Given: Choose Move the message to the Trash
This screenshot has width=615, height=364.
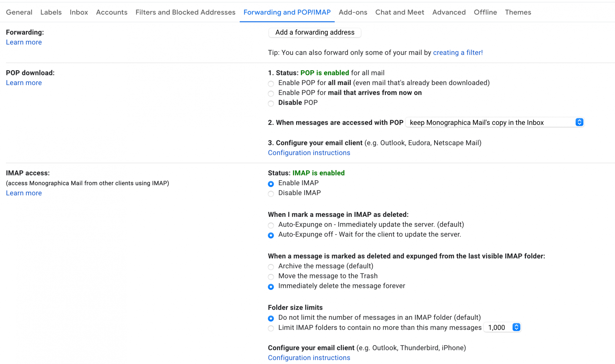Looking at the screenshot, I should point(271,276).
